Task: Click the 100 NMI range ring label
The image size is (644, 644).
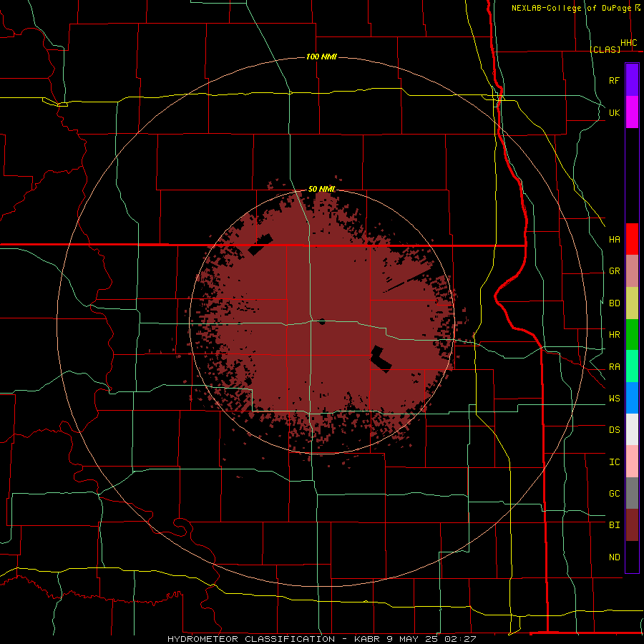Action: [321, 57]
